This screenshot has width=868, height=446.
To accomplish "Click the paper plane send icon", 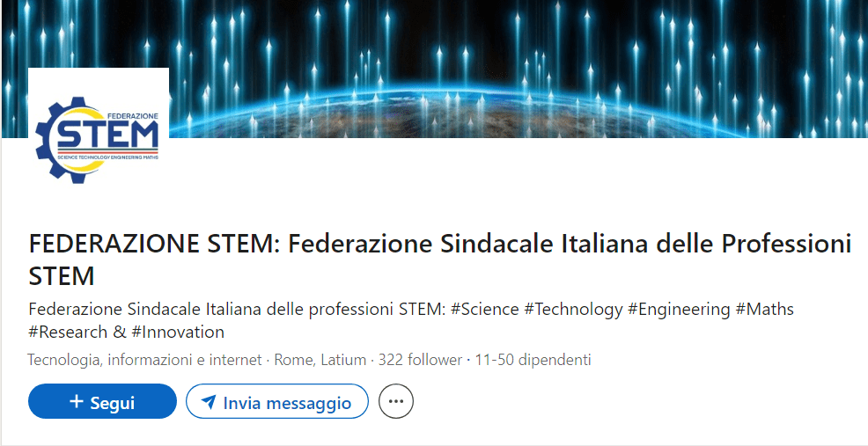I will tap(209, 403).
